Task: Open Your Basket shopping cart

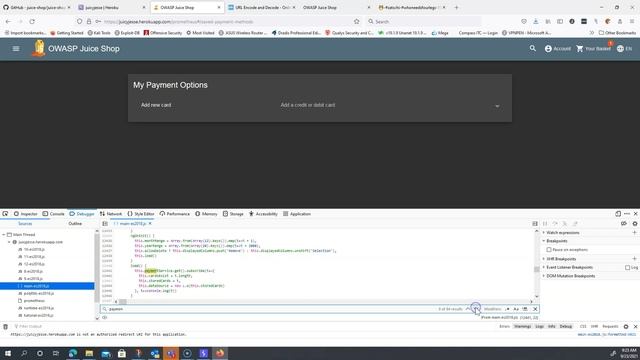Action: point(593,49)
